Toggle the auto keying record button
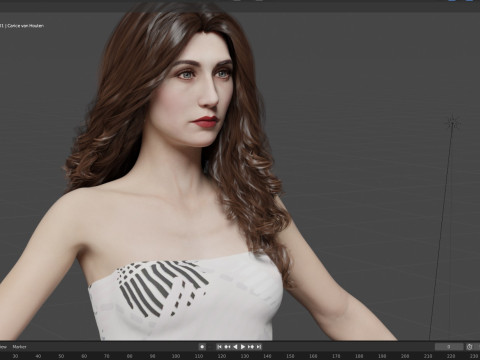 tap(202, 347)
